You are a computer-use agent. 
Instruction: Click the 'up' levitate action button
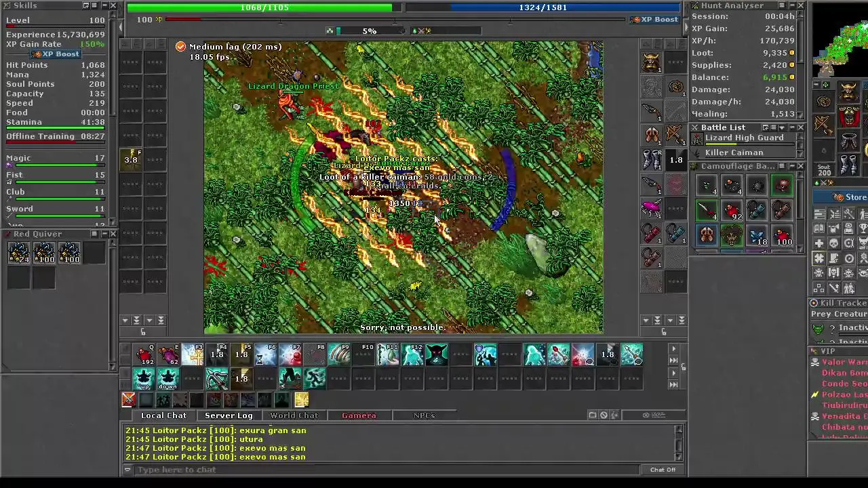tap(144, 378)
